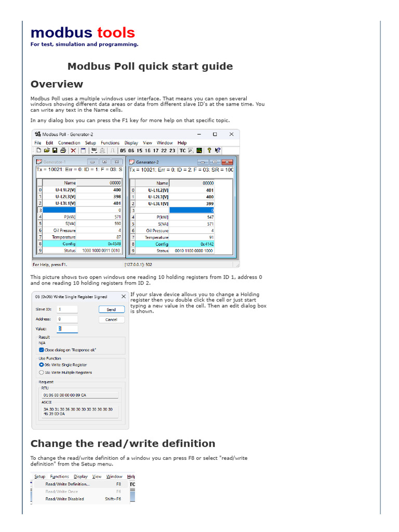Click P[kW] value 547 in Generator-2
This screenshot has height=532, width=399.
(192, 217)
